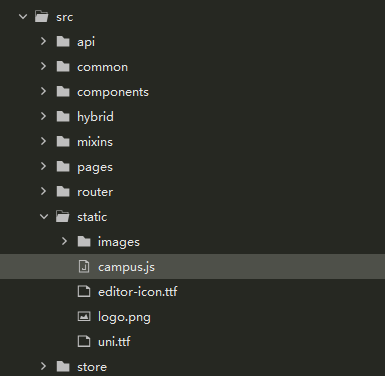Click the store folder icon
The width and height of the screenshot is (385, 376).
[x=63, y=366]
